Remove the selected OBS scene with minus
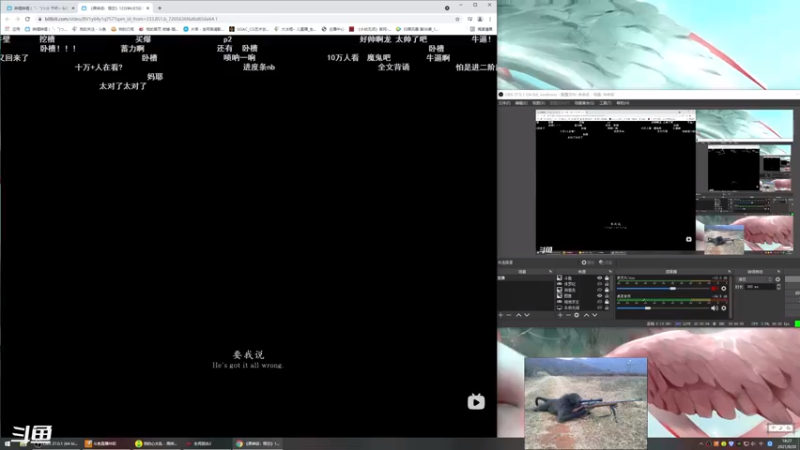Viewport: 800px width, 450px height. point(509,315)
